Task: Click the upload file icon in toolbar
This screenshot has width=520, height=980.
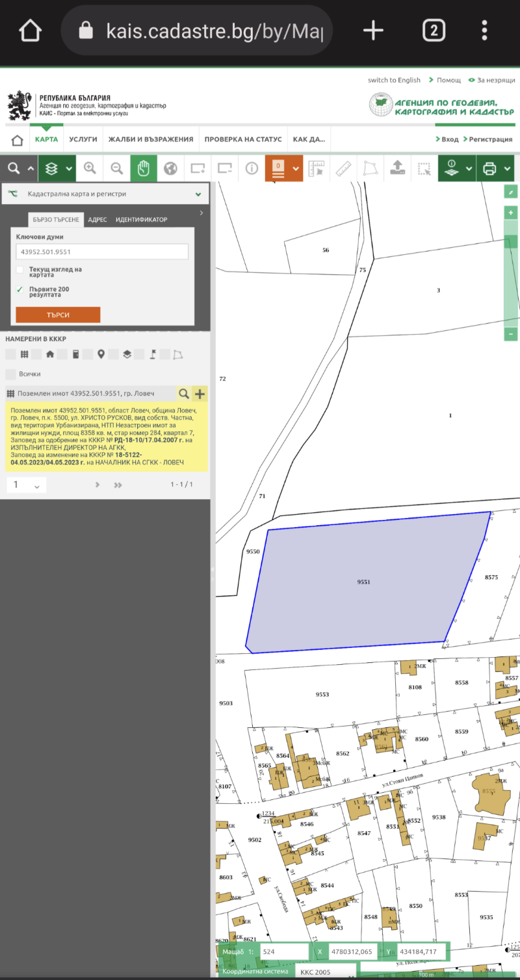Action: pyautogui.click(x=397, y=168)
